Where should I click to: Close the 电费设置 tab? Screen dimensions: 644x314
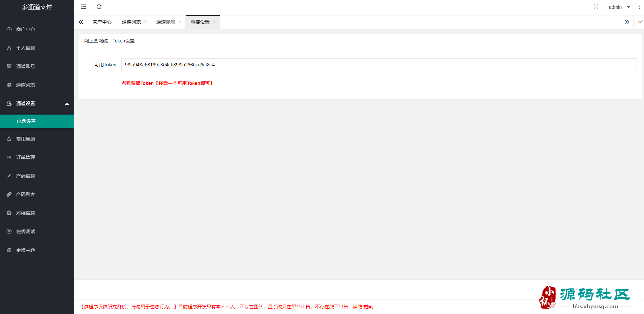(x=214, y=22)
